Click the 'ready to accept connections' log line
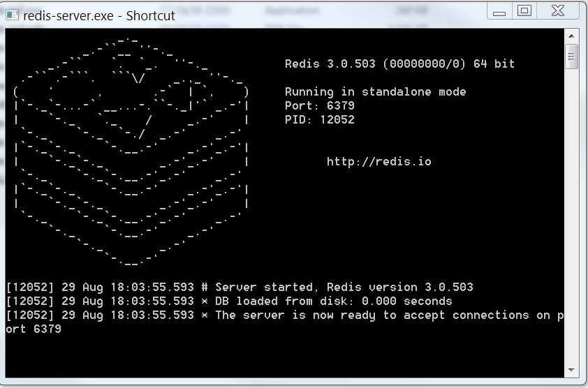 click(285, 315)
